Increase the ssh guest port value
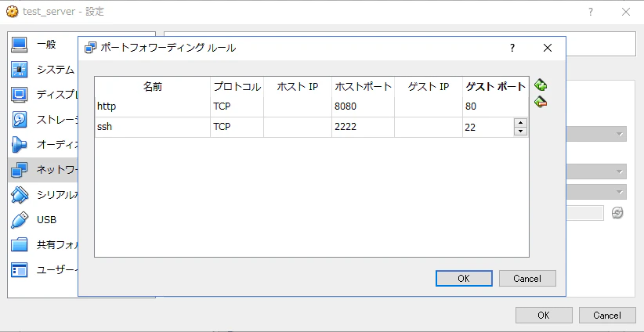The width and height of the screenshot is (644, 332). 521,123
